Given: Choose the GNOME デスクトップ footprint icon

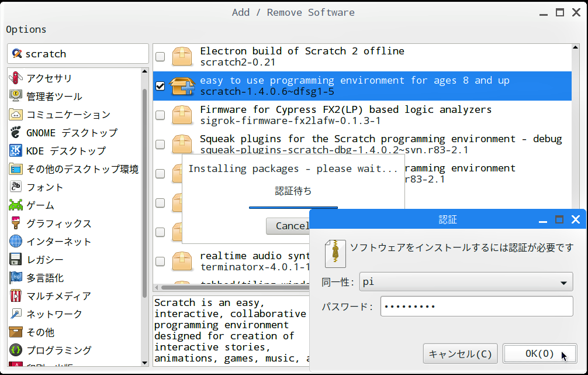Looking at the screenshot, I should [x=15, y=132].
